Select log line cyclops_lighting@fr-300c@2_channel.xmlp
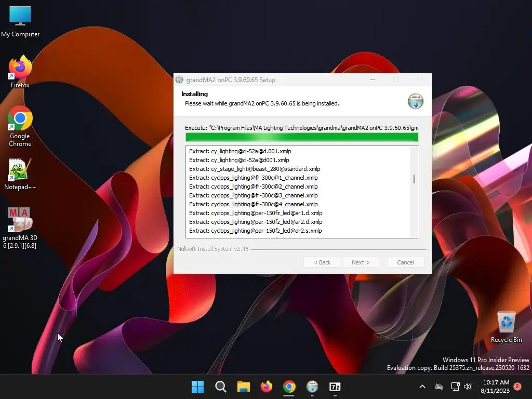The height and width of the screenshot is (399, 532). click(254, 187)
